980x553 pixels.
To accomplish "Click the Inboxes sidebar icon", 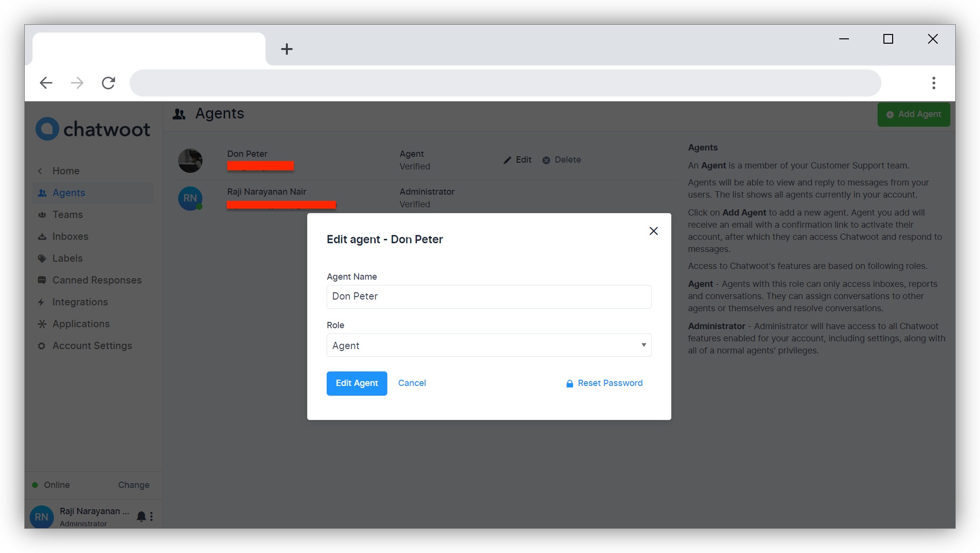I will 42,236.
